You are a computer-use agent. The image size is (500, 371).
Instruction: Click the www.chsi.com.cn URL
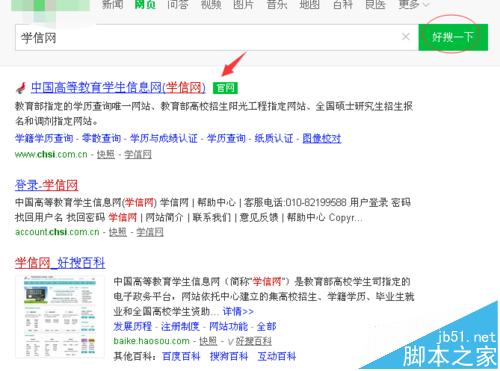(51, 154)
